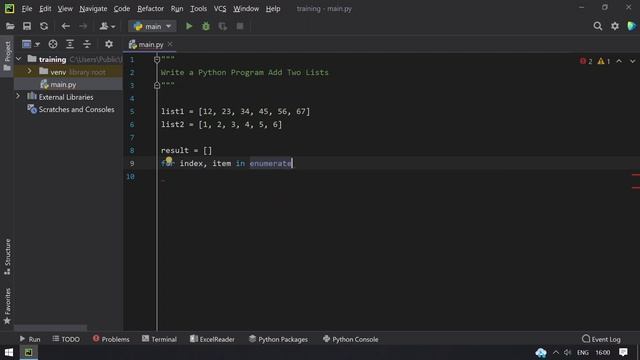Open the Terminal tool window
The height and width of the screenshot is (360, 640).
click(x=159, y=339)
